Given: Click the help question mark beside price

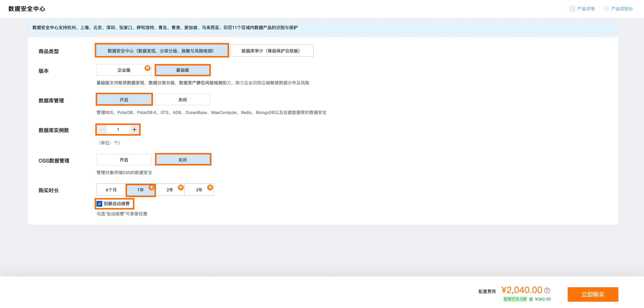Looking at the screenshot, I should point(547,290).
